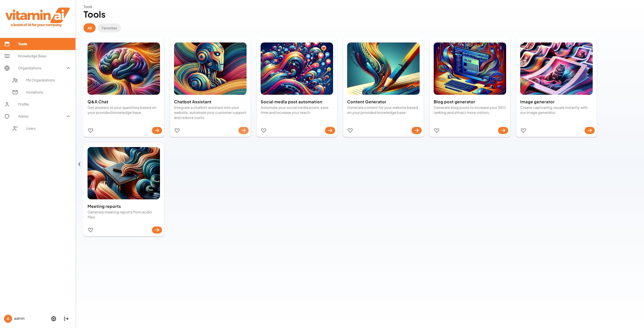This screenshot has height=328, width=644.
Task: Collapse the sidebar with left chevron
Action: pos(79,164)
